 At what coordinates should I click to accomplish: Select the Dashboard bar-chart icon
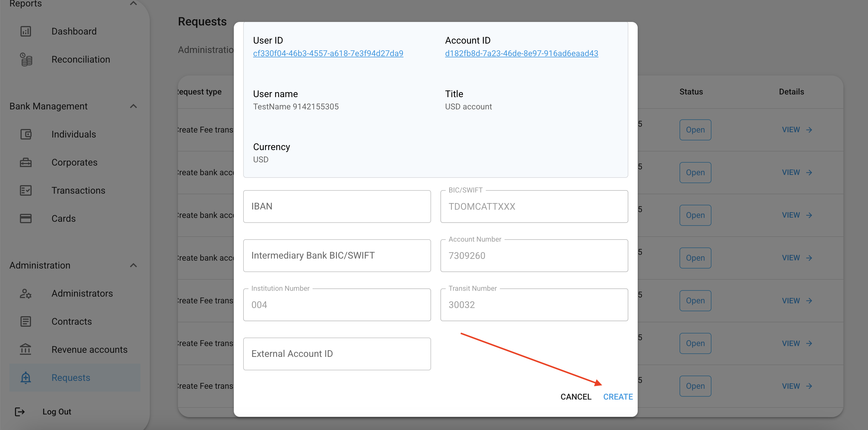tap(26, 31)
